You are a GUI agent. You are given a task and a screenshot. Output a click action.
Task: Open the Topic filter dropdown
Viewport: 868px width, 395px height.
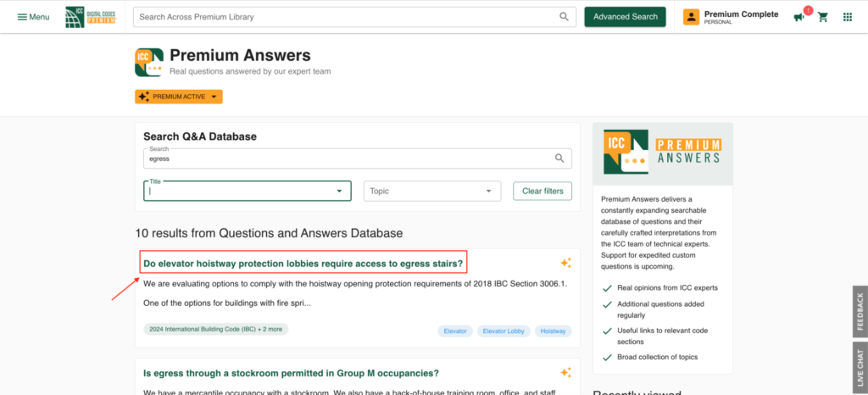point(431,191)
